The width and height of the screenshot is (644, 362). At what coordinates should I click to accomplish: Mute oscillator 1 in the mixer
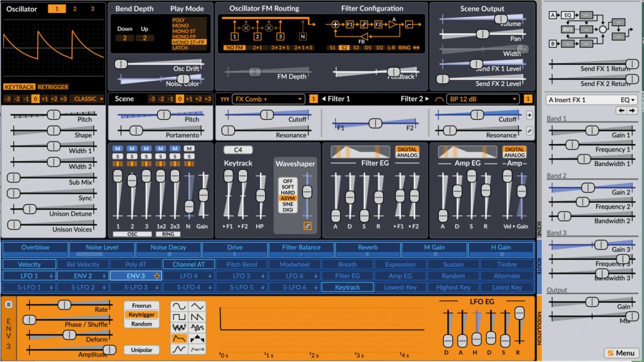[x=118, y=148]
